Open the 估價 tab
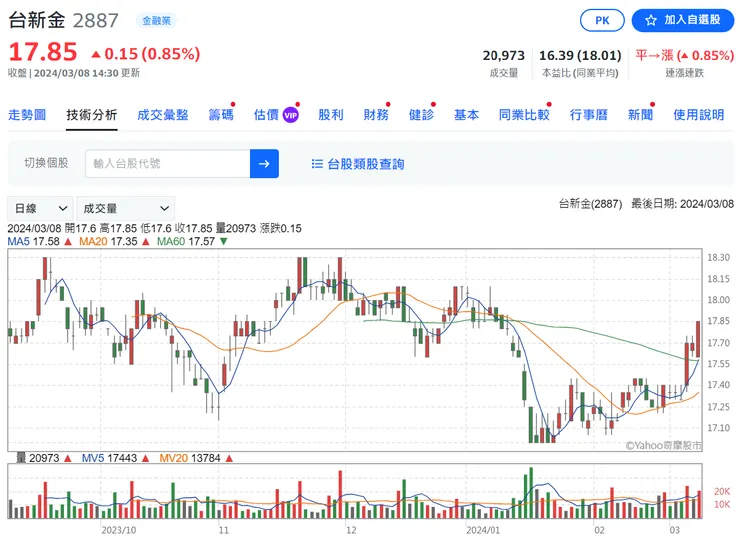The image size is (740, 541). [266, 115]
